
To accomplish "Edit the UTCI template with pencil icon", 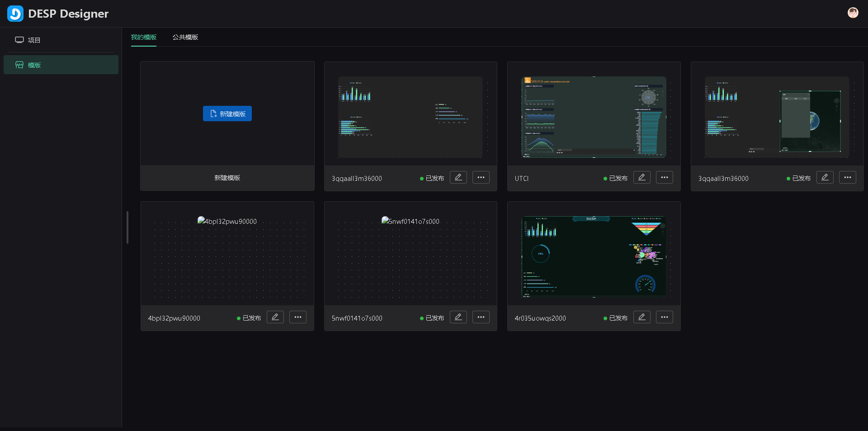I will click(x=642, y=177).
